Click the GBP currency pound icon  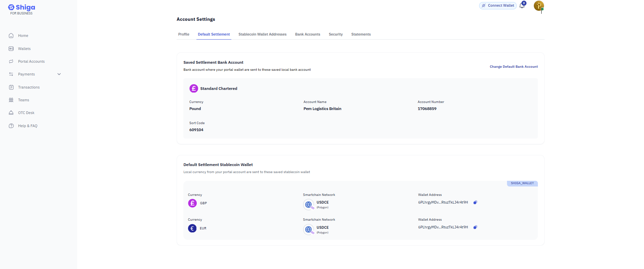tap(192, 203)
